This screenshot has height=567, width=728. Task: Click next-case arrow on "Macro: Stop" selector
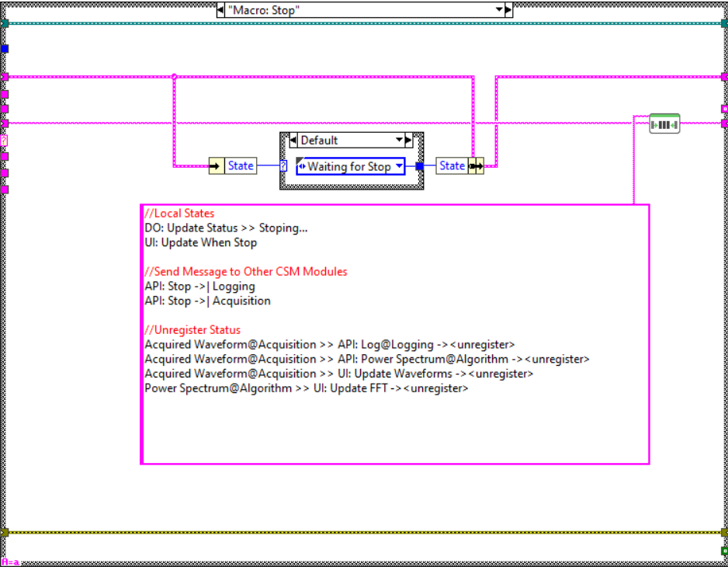pos(508,10)
